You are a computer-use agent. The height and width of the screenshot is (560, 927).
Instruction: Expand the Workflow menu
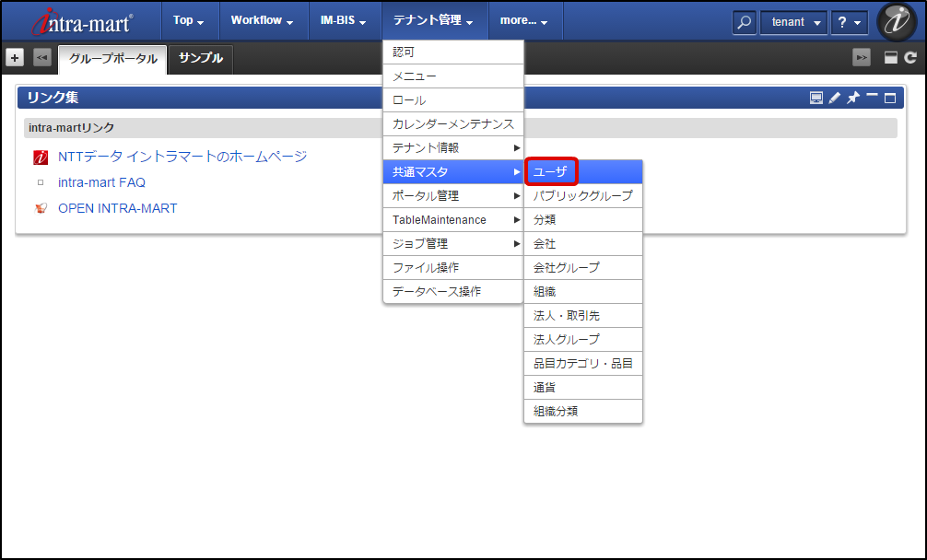point(262,20)
